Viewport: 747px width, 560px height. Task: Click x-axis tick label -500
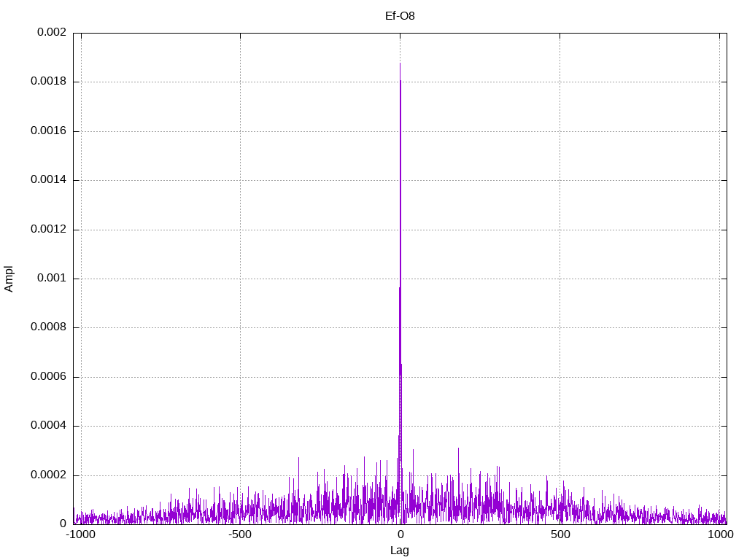coord(239,534)
